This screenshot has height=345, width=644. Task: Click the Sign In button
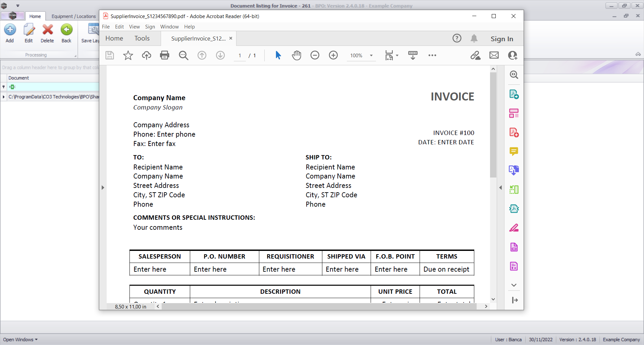[502, 39]
